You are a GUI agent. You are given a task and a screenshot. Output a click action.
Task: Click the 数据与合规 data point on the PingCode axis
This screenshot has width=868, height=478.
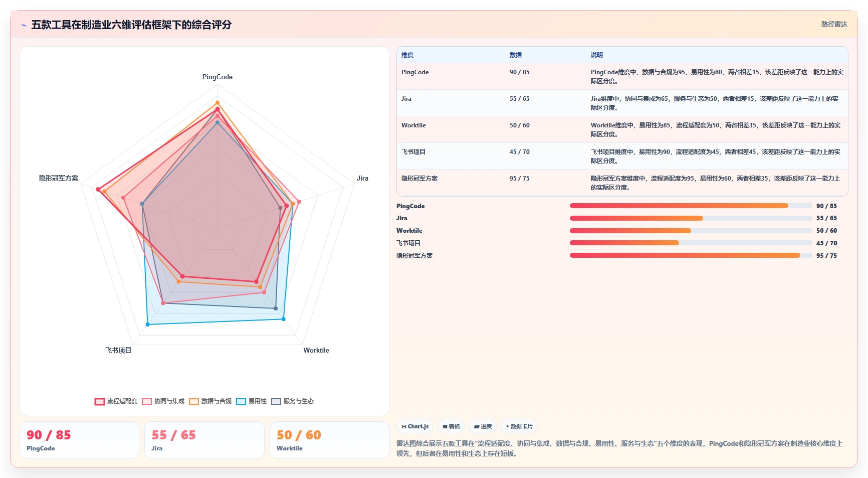click(x=218, y=103)
